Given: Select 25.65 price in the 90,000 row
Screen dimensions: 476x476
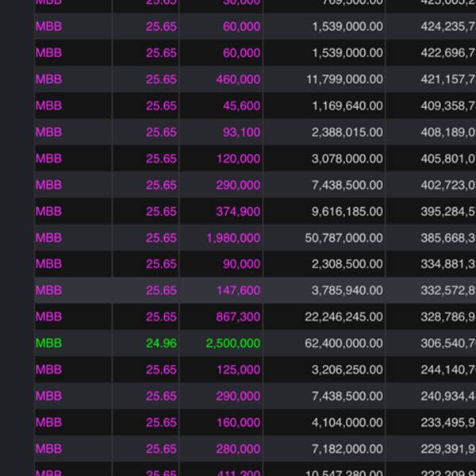Looking at the screenshot, I should pyautogui.click(x=161, y=264).
